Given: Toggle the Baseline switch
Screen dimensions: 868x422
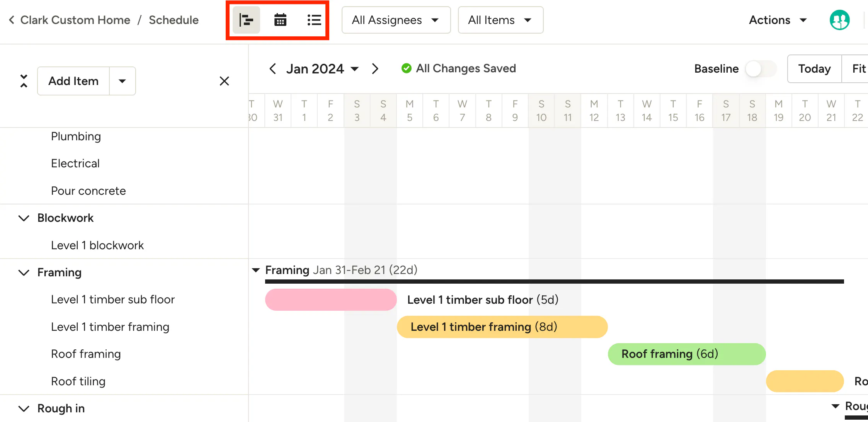Looking at the screenshot, I should coord(761,69).
